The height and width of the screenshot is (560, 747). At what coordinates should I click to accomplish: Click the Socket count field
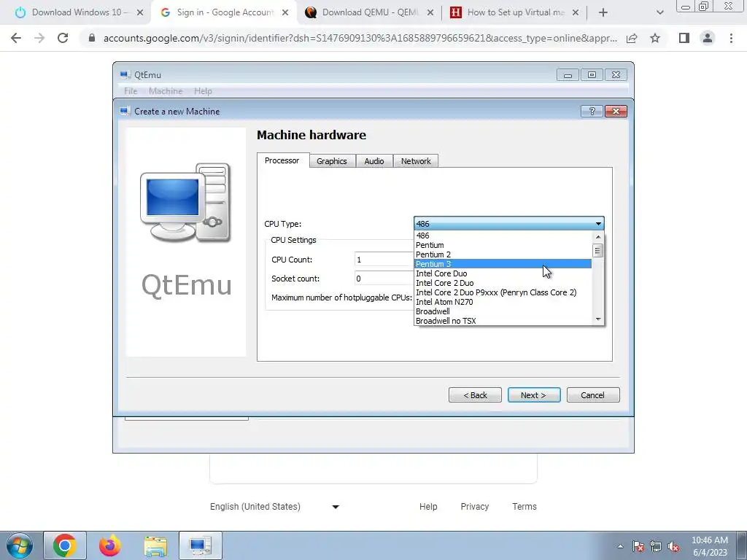coord(384,279)
